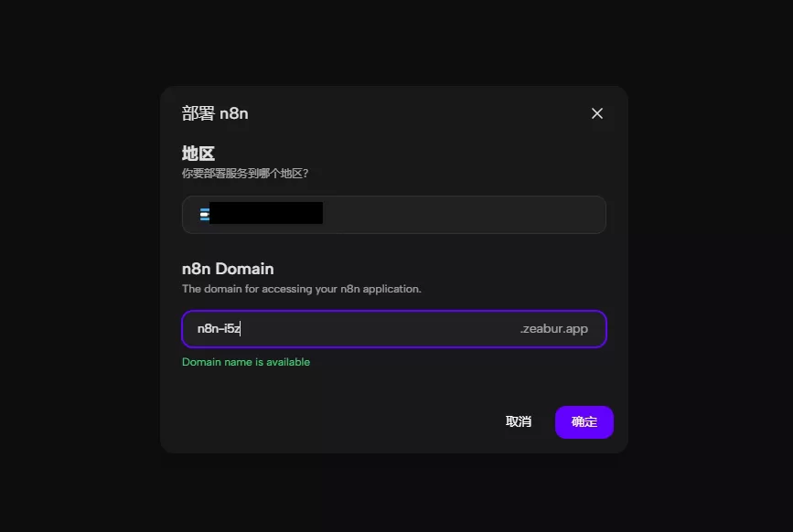Click the n8n Domain section heading
The width and height of the screenshot is (793, 532).
point(228,269)
